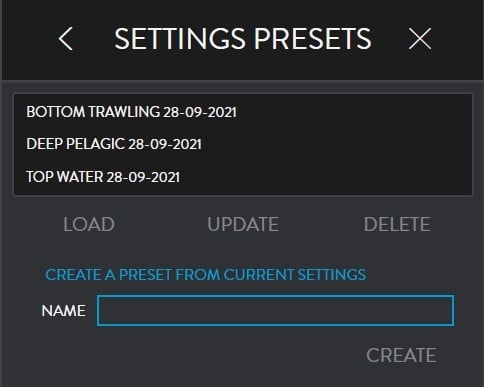Place the cursor in the blue-outlined name box

[275, 310]
